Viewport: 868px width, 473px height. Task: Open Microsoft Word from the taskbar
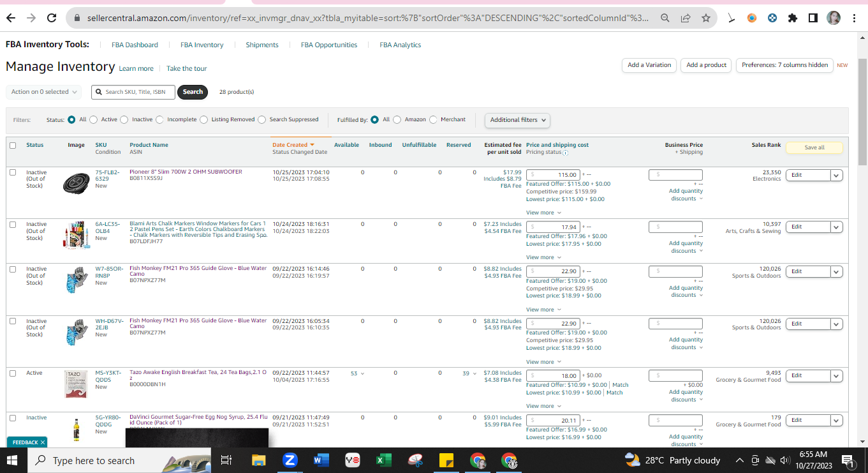321,460
